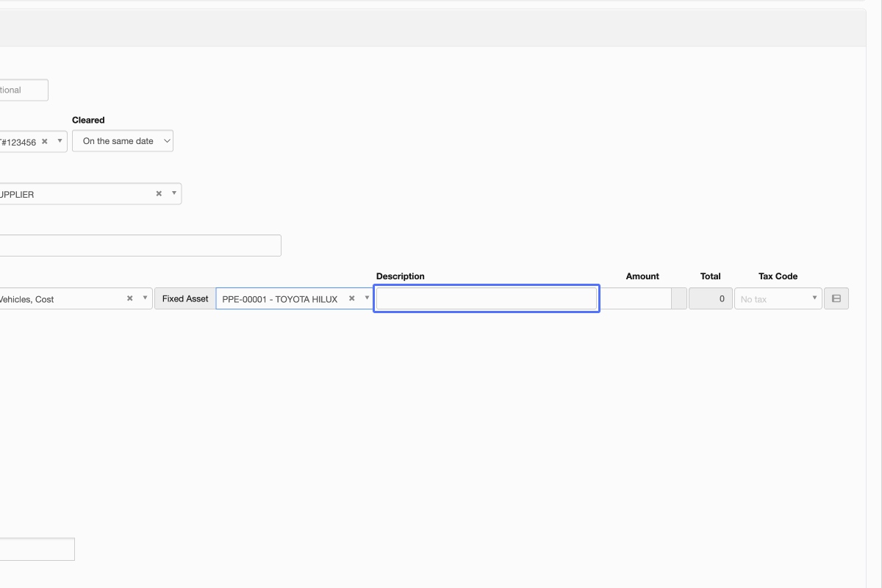Click the line options icon beside Tax Code
The width and height of the screenshot is (882, 588).
pyautogui.click(x=836, y=298)
